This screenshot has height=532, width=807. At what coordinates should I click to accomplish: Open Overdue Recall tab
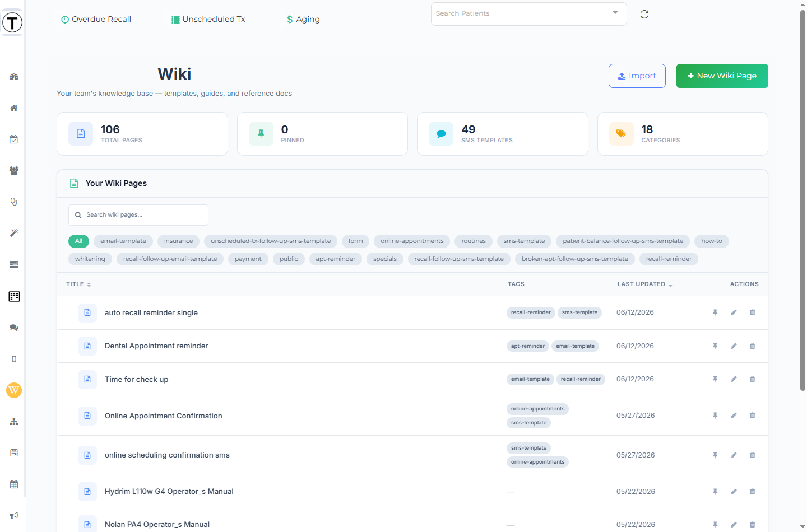pyautogui.click(x=96, y=19)
